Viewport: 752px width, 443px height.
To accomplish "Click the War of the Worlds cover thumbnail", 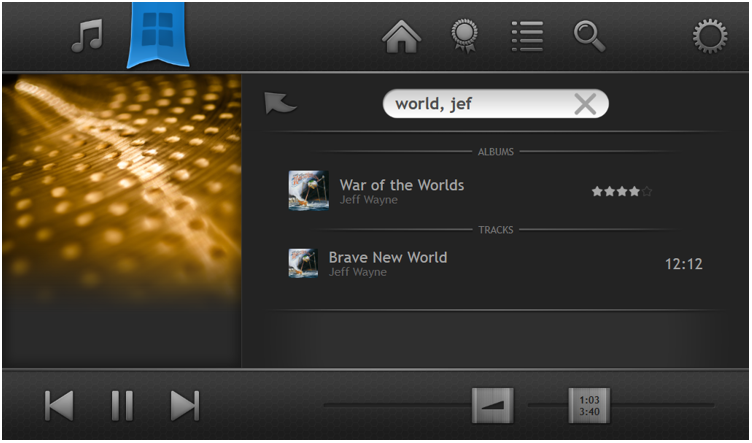I will [x=308, y=190].
